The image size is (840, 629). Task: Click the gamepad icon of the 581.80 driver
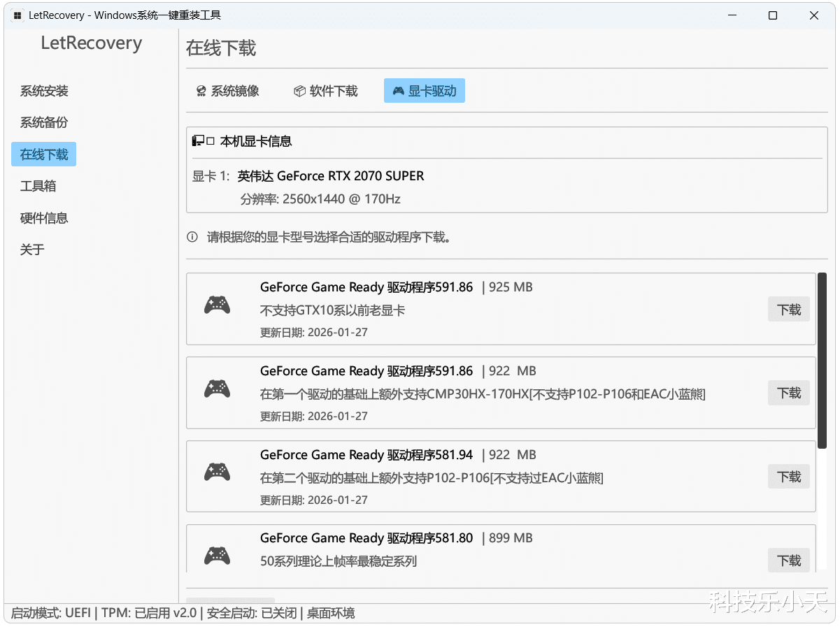(x=218, y=556)
